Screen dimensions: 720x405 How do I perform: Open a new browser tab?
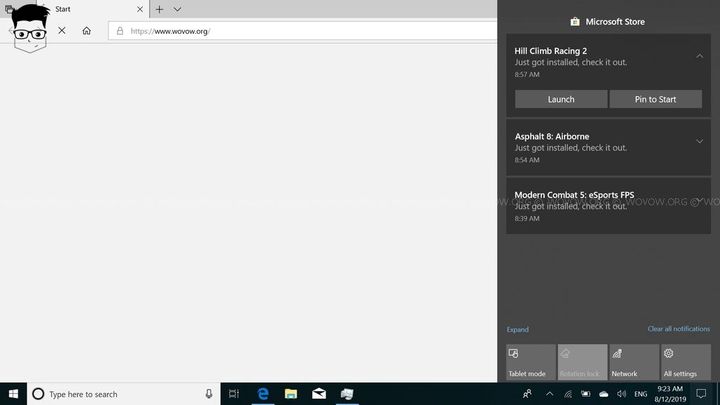point(159,9)
